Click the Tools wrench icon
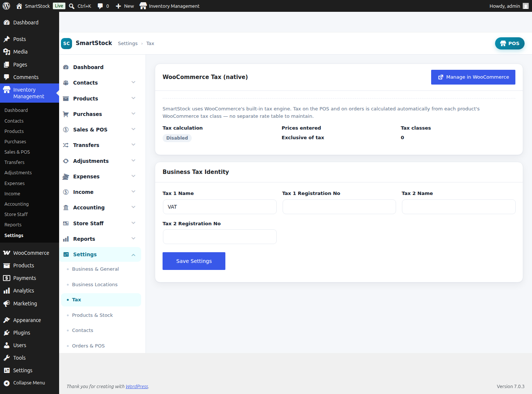Viewport: 532px width, 394px height. [7, 358]
